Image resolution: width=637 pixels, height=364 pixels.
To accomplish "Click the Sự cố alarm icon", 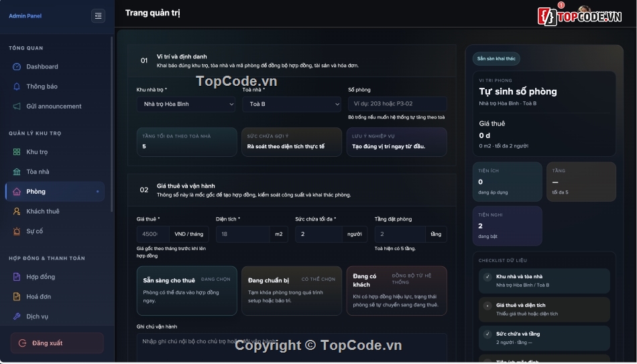I will pyautogui.click(x=17, y=231).
